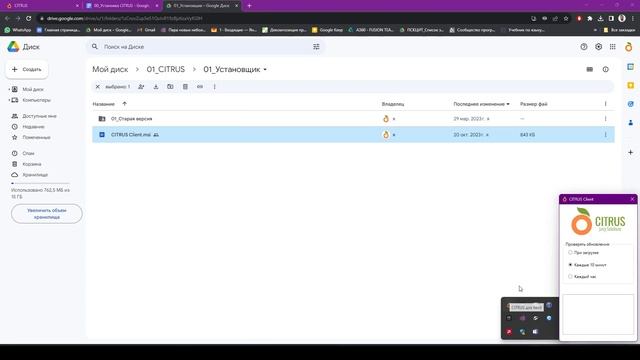
Task: Open the Google Keep bookmark
Action: click(327, 30)
